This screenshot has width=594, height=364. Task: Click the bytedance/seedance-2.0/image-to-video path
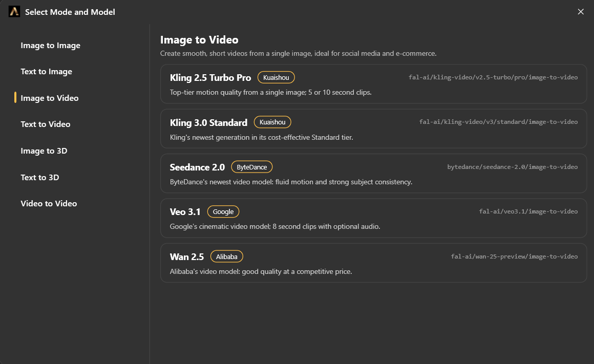513,167
